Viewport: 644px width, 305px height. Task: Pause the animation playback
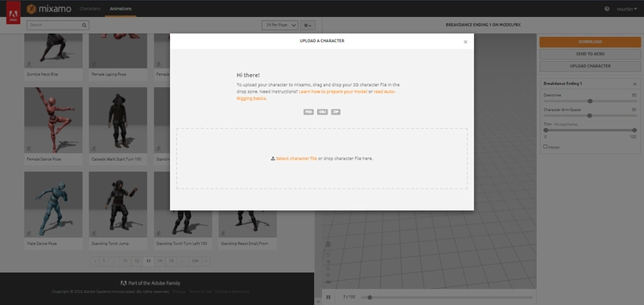pos(328,297)
